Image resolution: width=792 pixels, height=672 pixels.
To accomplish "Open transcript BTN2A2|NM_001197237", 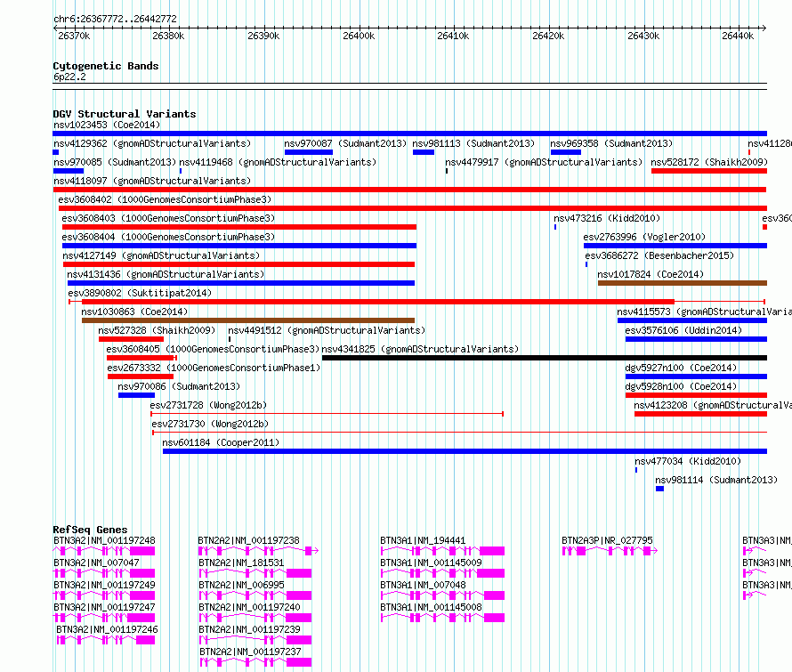I will (251, 652).
